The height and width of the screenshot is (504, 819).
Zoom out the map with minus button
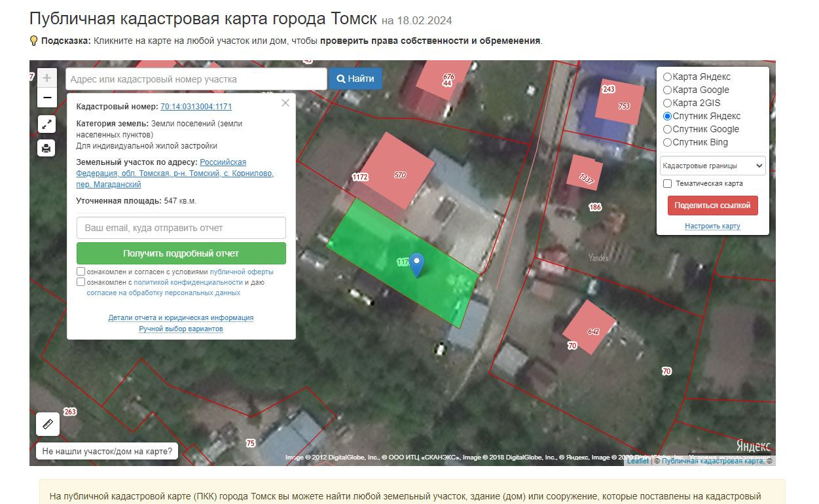pyautogui.click(x=46, y=99)
